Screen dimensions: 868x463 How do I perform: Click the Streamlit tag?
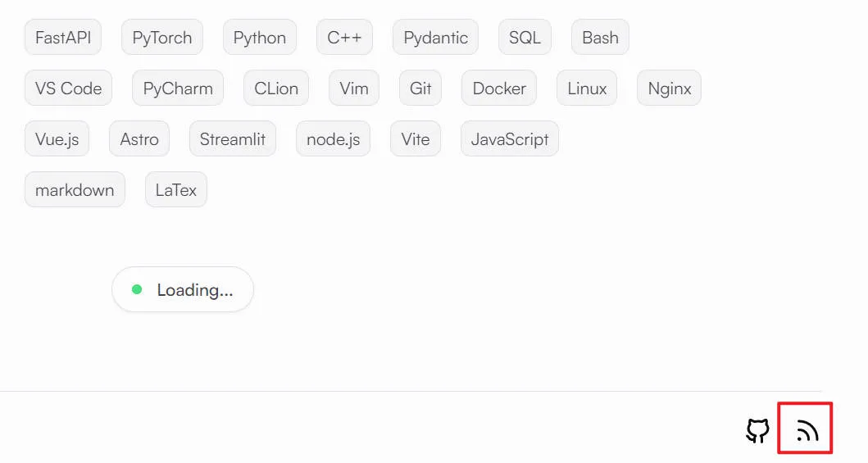233,138
